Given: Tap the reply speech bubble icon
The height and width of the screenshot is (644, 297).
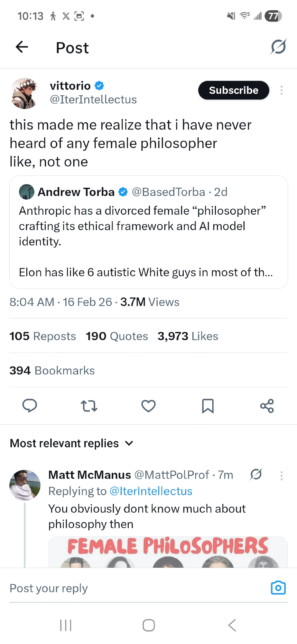Looking at the screenshot, I should pyautogui.click(x=30, y=406).
